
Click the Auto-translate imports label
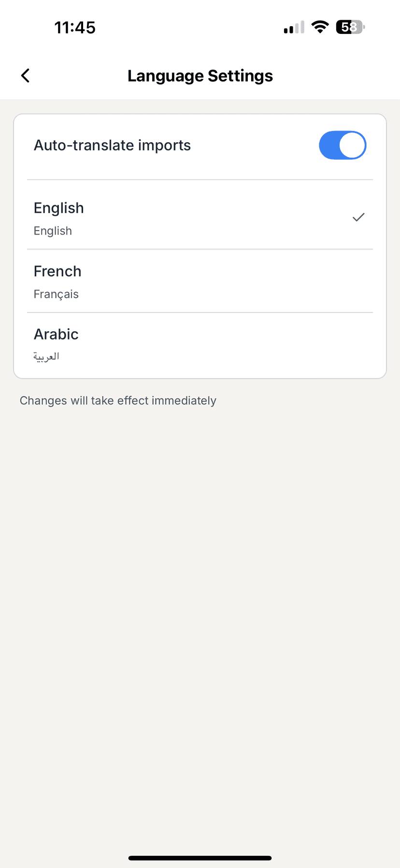(112, 145)
